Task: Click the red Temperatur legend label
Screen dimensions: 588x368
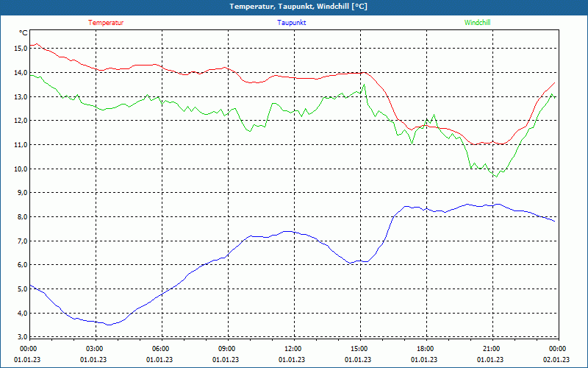Action: 106,23
